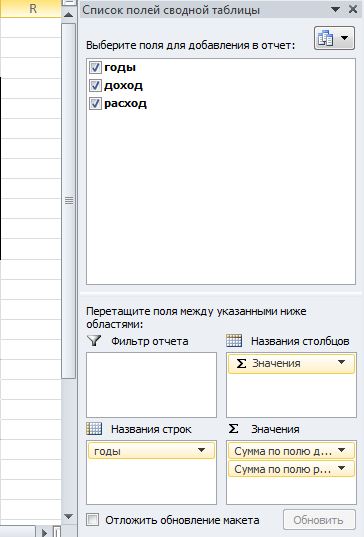Select the годы field name
This screenshot has width=364, height=537.
pyautogui.click(x=120, y=67)
